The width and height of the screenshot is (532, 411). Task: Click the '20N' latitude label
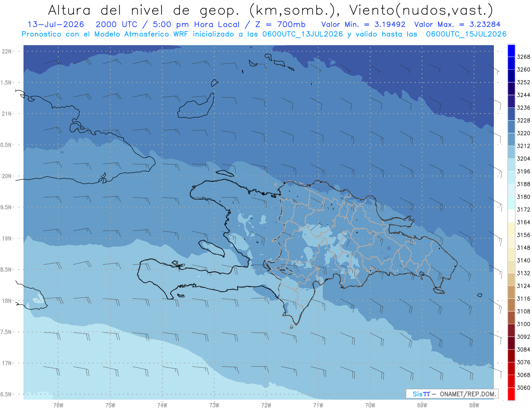point(7,176)
